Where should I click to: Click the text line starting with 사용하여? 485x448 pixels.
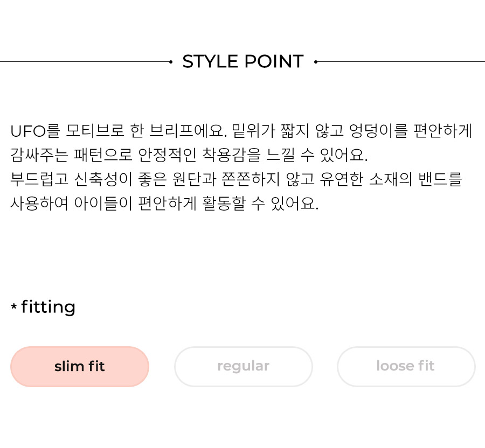tap(164, 204)
